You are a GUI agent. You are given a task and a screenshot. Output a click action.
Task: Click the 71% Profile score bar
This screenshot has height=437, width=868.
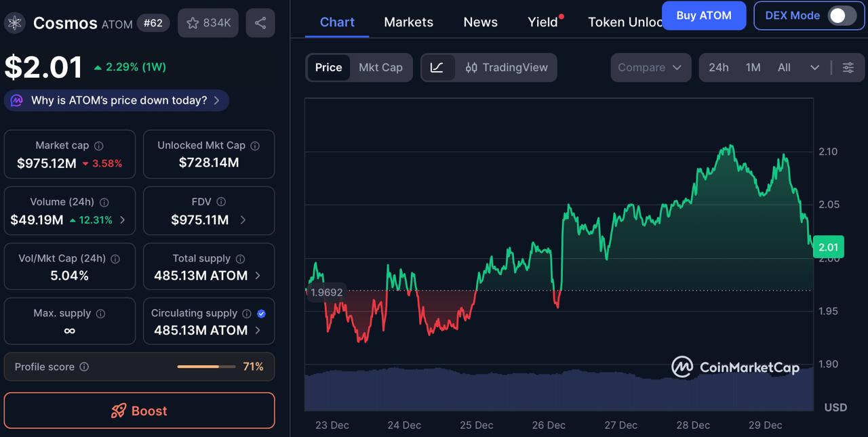(205, 367)
